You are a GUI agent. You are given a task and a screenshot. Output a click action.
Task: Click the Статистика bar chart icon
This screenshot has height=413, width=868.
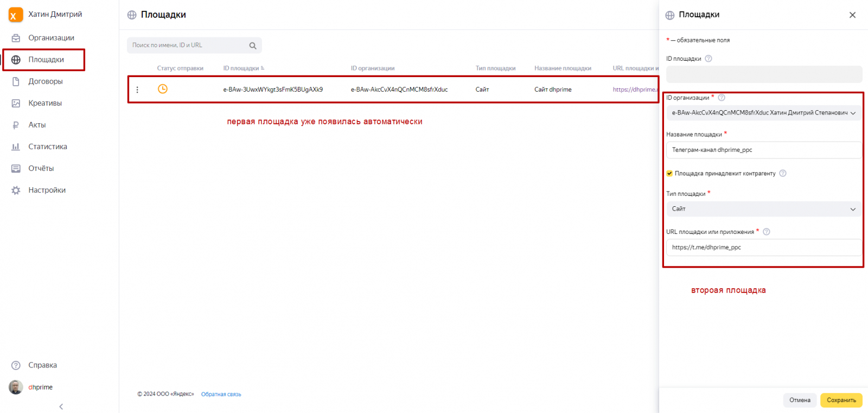pos(16,147)
